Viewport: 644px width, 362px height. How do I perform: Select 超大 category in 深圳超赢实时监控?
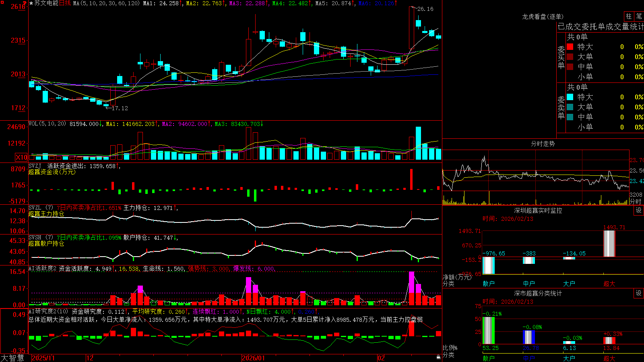point(609,284)
